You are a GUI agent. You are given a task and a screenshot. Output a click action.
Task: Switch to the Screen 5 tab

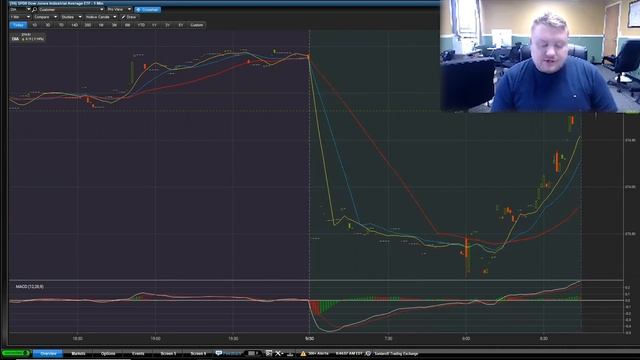coord(168,353)
